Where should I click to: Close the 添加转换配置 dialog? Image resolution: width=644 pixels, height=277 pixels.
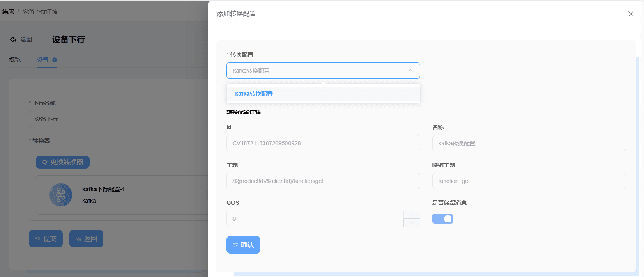tap(631, 14)
